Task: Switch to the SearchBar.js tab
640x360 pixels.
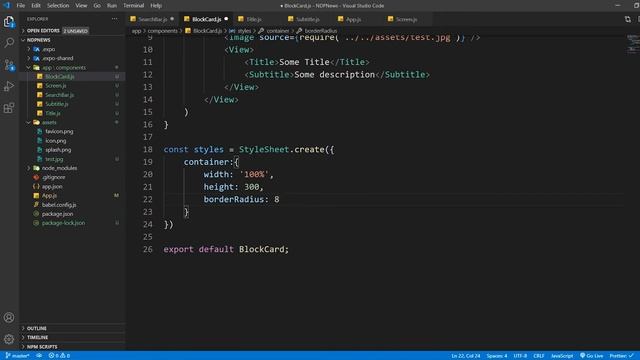Action: [x=152, y=19]
